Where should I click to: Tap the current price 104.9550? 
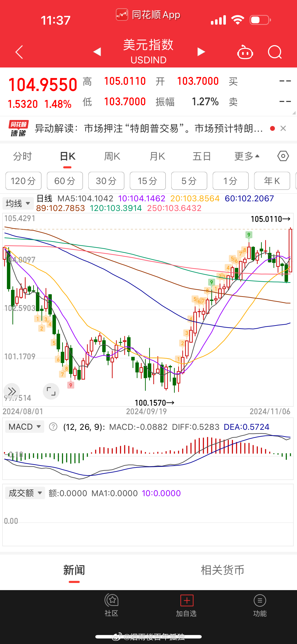click(43, 85)
